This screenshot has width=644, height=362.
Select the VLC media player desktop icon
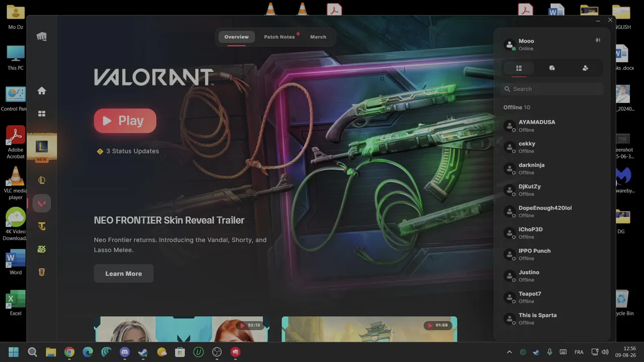pyautogui.click(x=16, y=183)
